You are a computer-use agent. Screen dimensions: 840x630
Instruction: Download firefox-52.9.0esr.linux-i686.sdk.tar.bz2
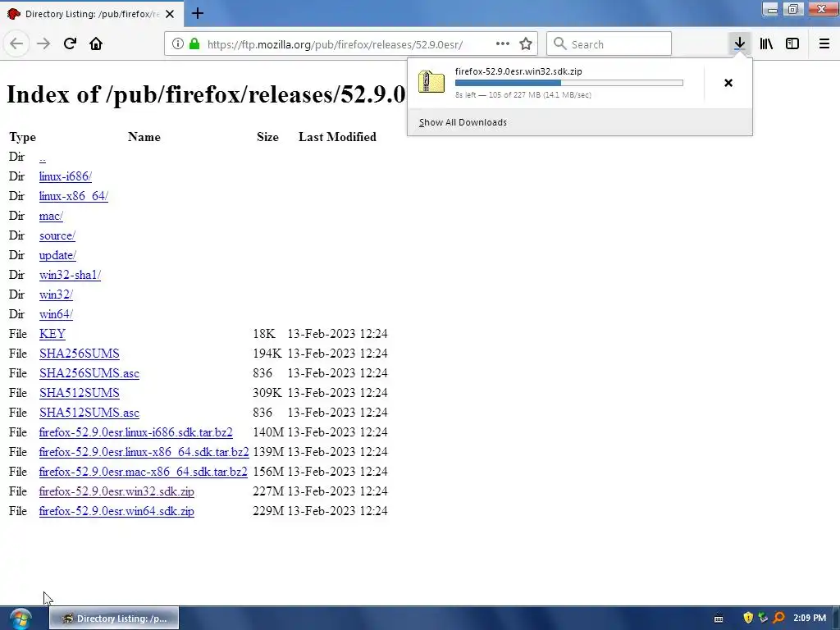coord(135,432)
